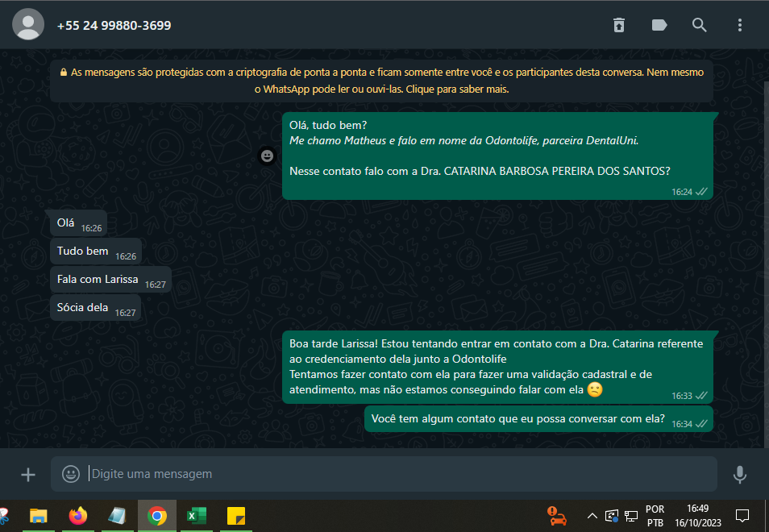The image size is (769, 532).
Task: Click encryption notice to learn more
Action: (x=381, y=81)
